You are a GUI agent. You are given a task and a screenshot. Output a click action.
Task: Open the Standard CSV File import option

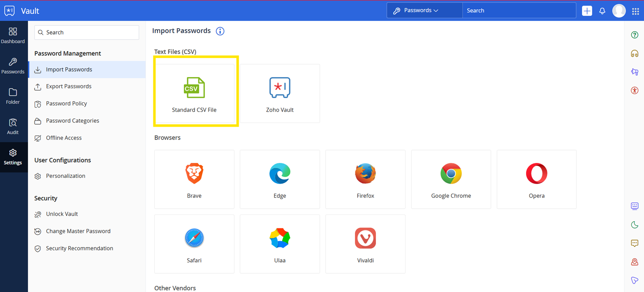tap(194, 93)
